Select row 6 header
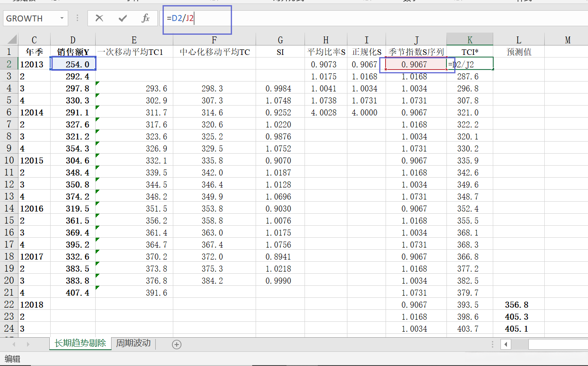 click(9, 112)
